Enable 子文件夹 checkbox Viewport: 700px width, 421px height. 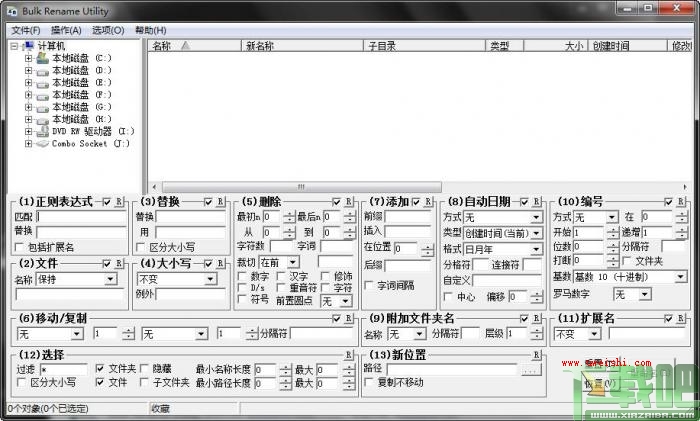click(144, 383)
